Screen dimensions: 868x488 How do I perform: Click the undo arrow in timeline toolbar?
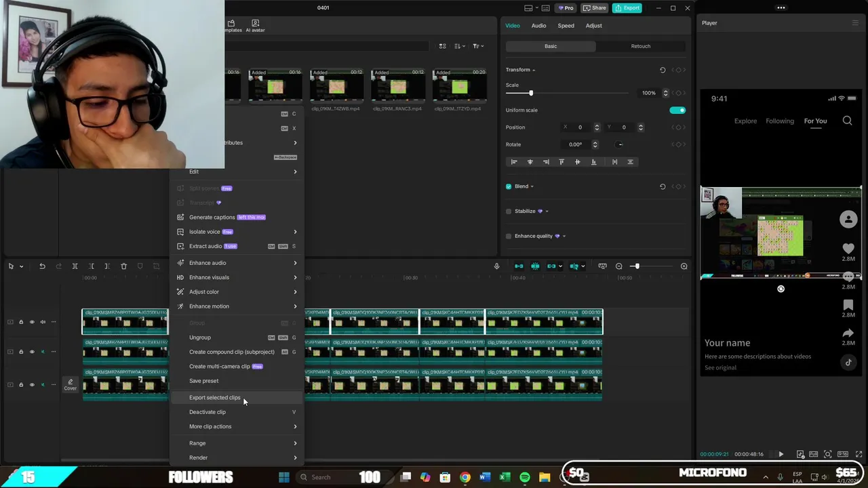42,266
